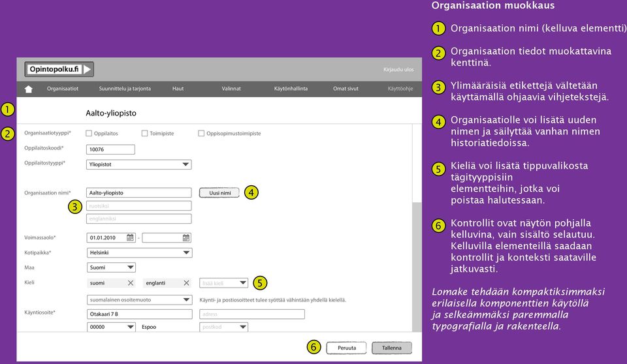Image resolution: width=627 pixels, height=364 pixels.
Task: Click the home icon in navigation bar
Action: tap(28, 89)
